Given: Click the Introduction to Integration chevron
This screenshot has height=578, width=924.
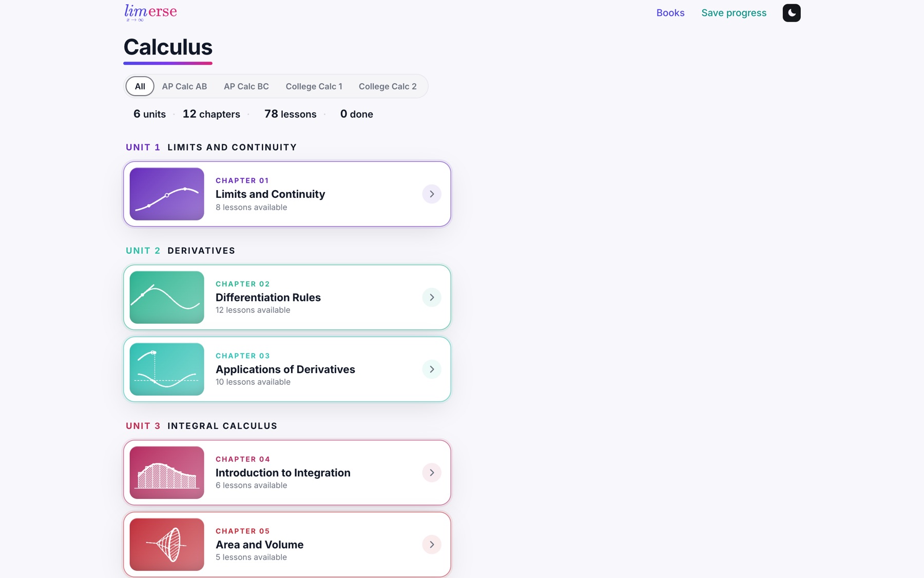Looking at the screenshot, I should [x=432, y=472].
